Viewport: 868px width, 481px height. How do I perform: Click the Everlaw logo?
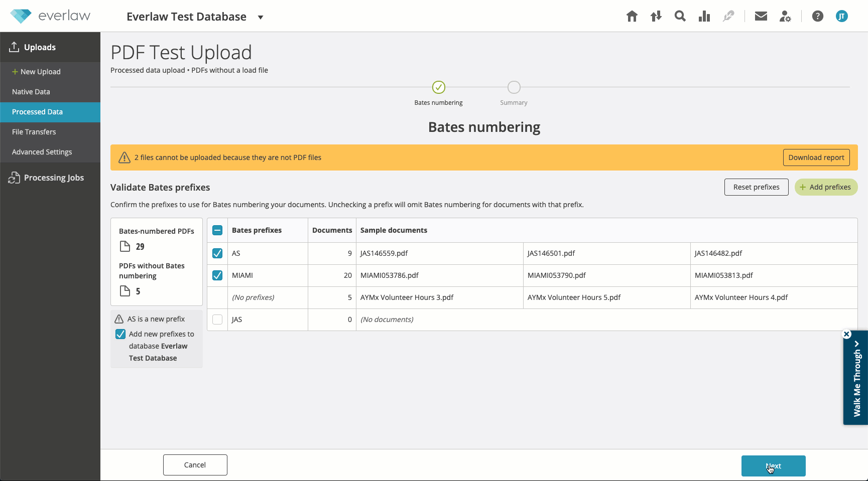pos(50,16)
